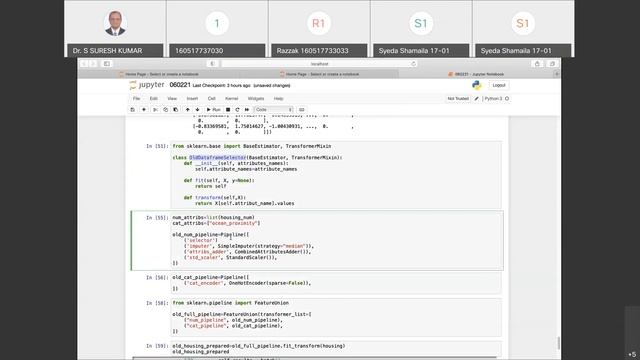Switch to the first Home Page browser tab
This screenshot has height=360, width=640.
coord(158,74)
